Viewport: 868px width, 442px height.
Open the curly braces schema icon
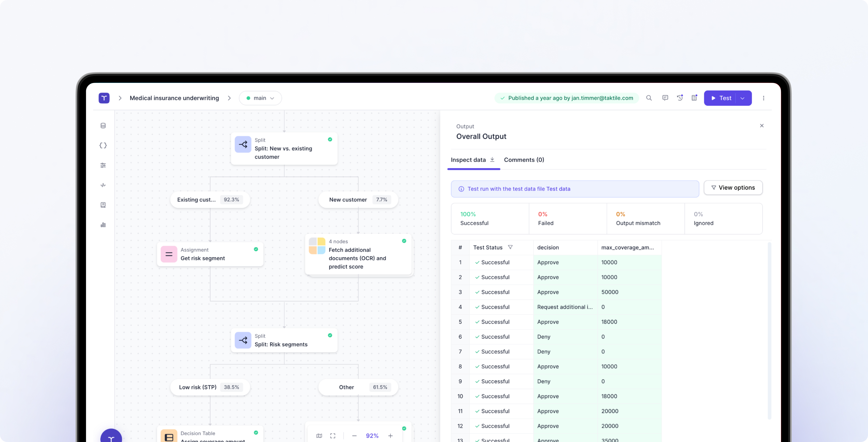[x=103, y=145]
